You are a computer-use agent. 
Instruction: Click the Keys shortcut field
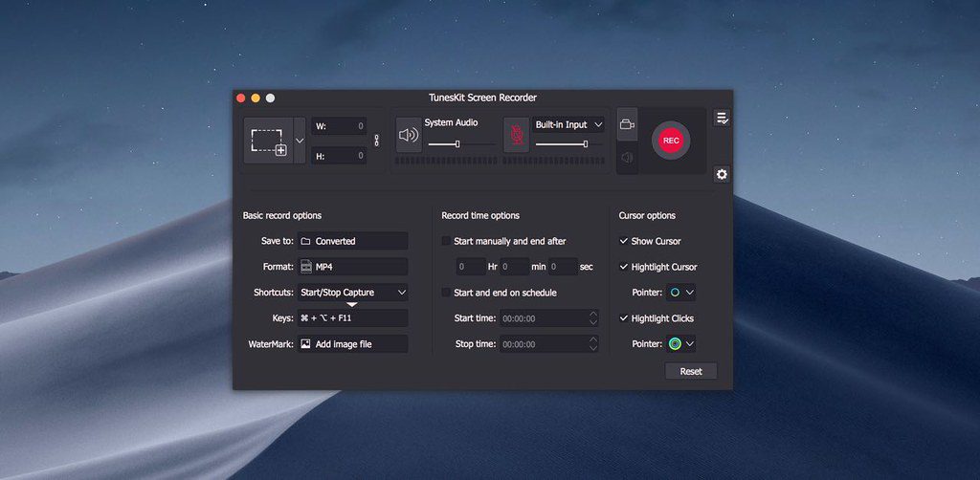pyautogui.click(x=352, y=318)
